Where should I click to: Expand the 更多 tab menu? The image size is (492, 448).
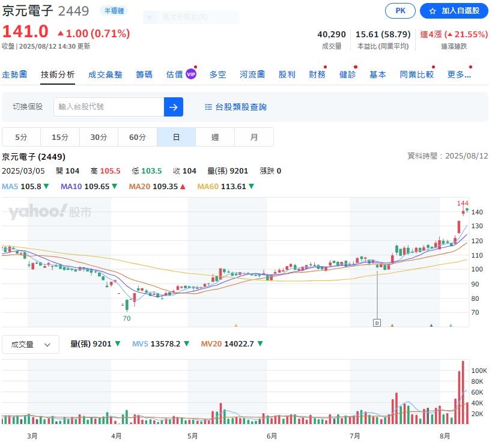click(459, 74)
